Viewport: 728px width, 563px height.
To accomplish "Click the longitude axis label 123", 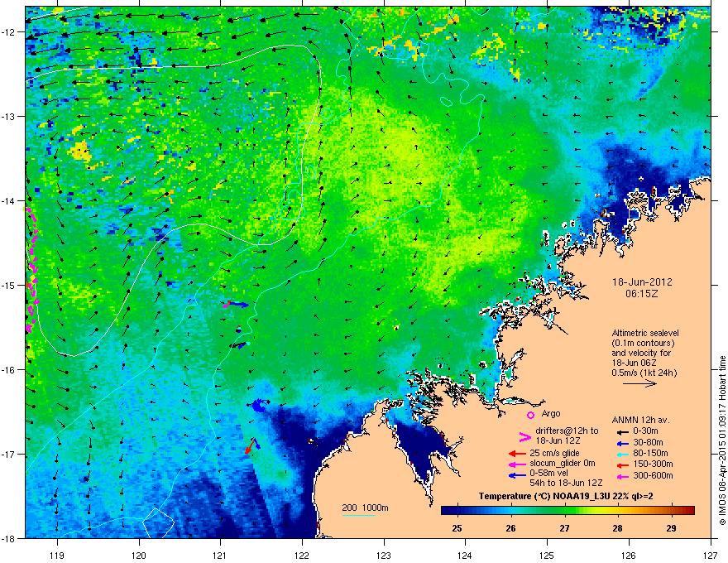I will pos(384,555).
